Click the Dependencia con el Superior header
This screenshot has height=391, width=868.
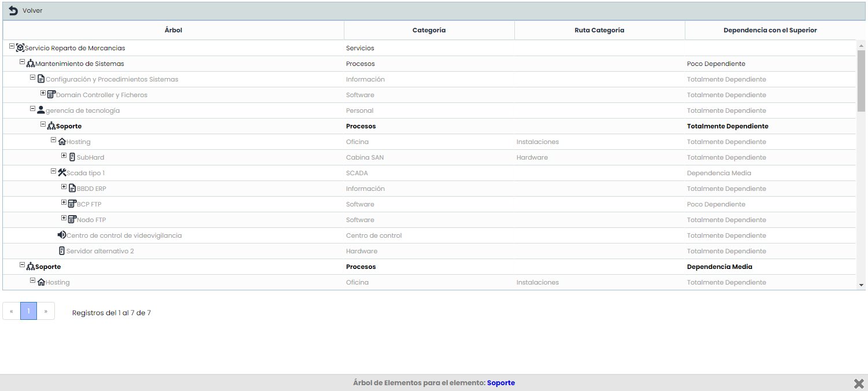click(770, 30)
